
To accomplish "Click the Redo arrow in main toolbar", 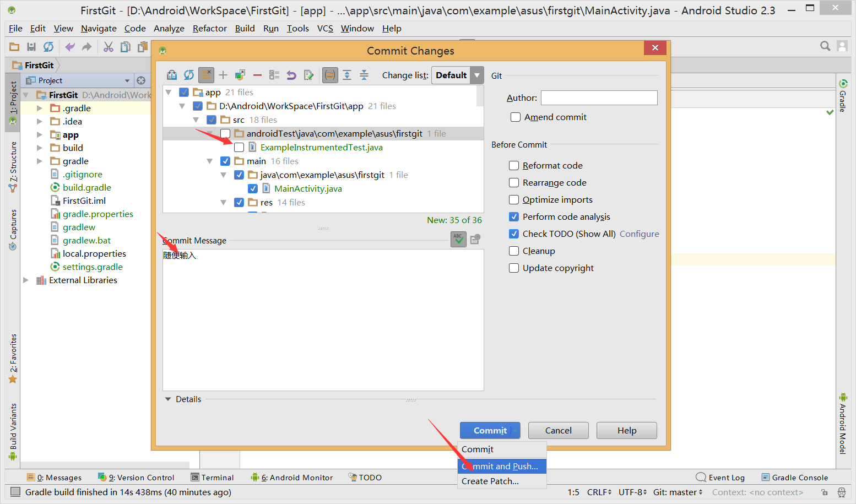I will click(87, 47).
